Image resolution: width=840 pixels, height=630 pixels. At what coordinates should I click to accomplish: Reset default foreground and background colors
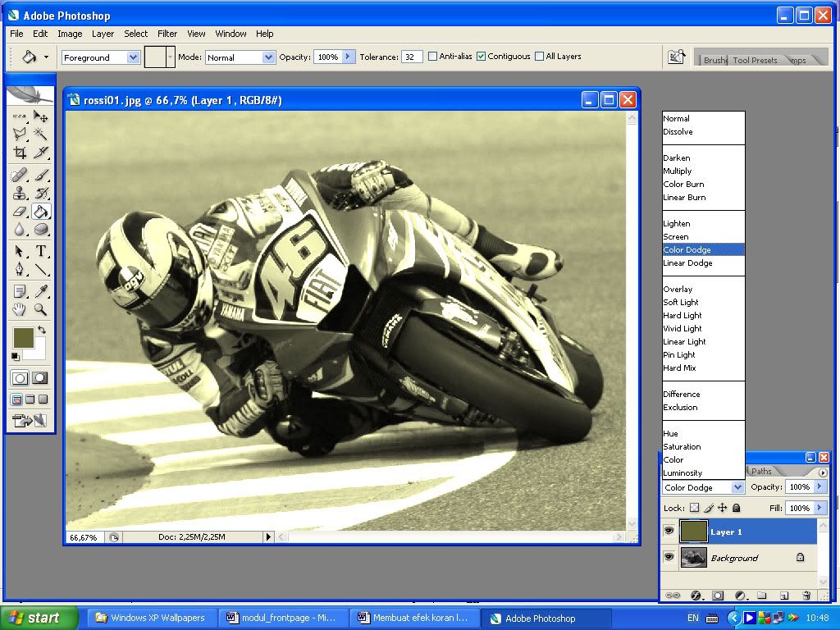(15, 357)
